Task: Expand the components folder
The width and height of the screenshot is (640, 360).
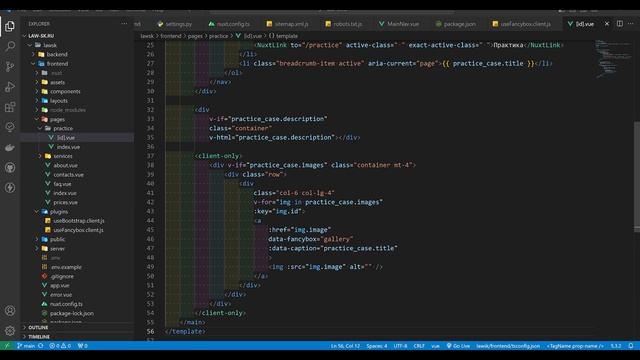Action: pos(78,91)
